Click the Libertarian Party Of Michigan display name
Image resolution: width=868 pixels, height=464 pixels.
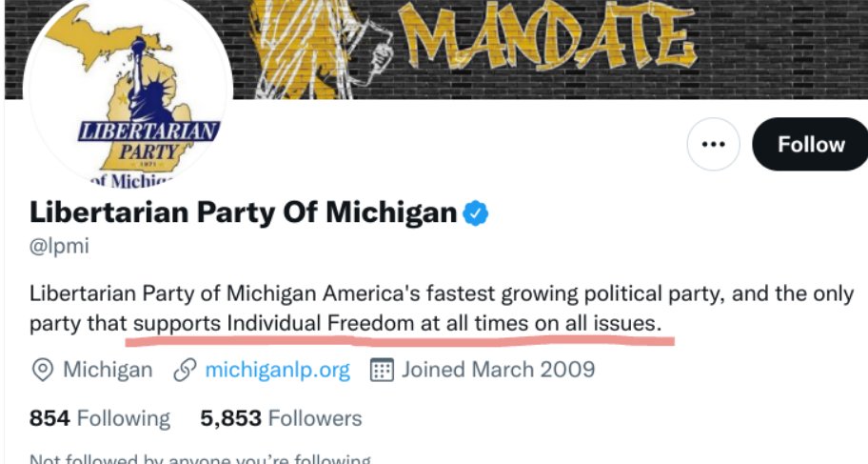pos(243,212)
